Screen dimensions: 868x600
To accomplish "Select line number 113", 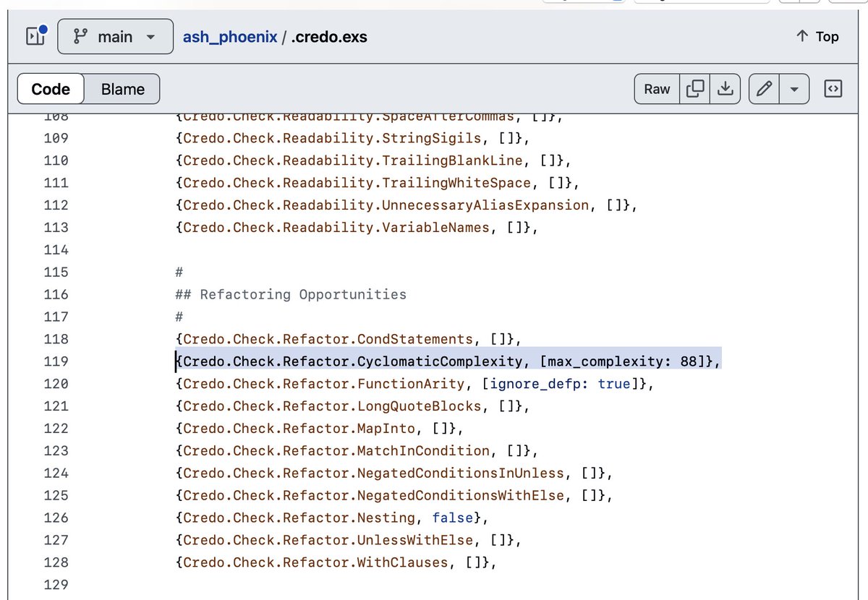I will pos(56,227).
